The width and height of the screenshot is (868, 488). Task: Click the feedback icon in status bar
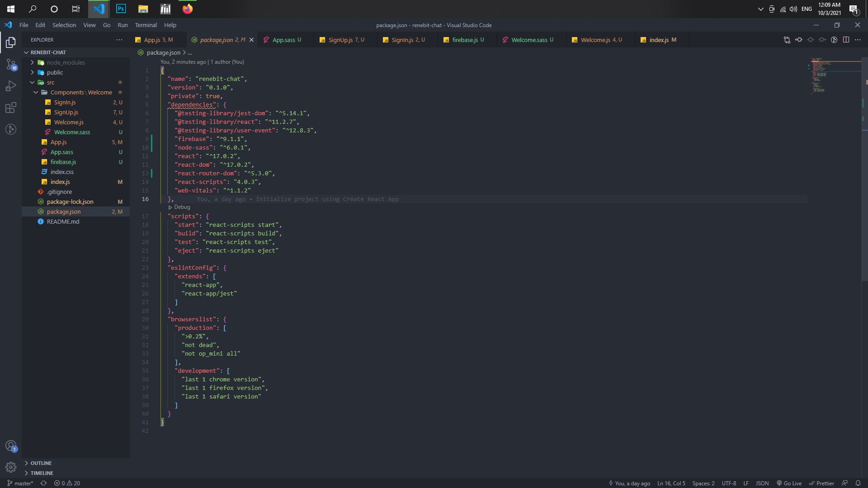[x=844, y=483]
